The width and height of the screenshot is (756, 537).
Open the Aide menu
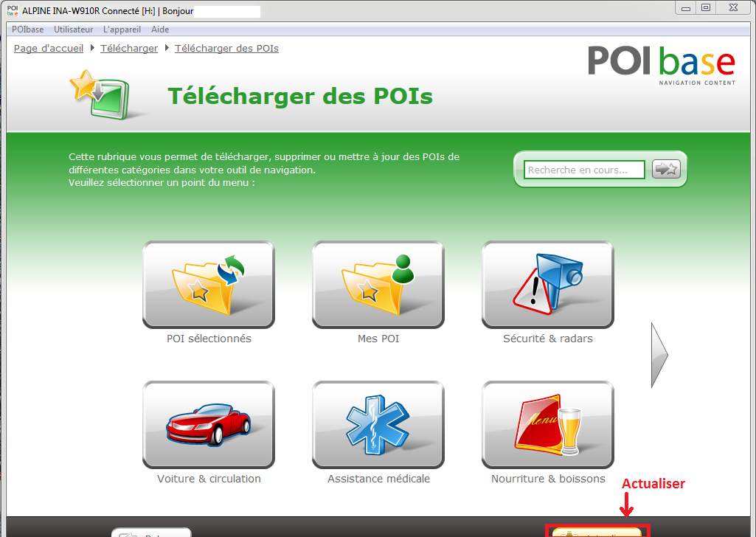coord(160,30)
